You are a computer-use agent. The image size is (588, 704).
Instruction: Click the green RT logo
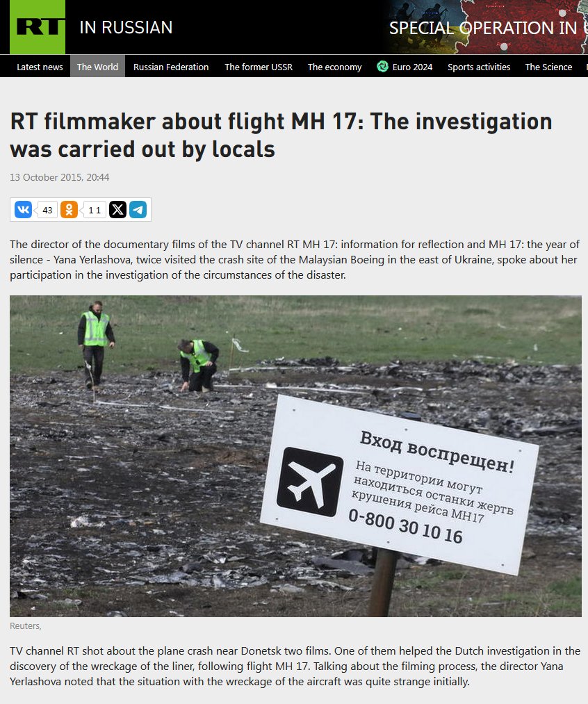click(38, 27)
